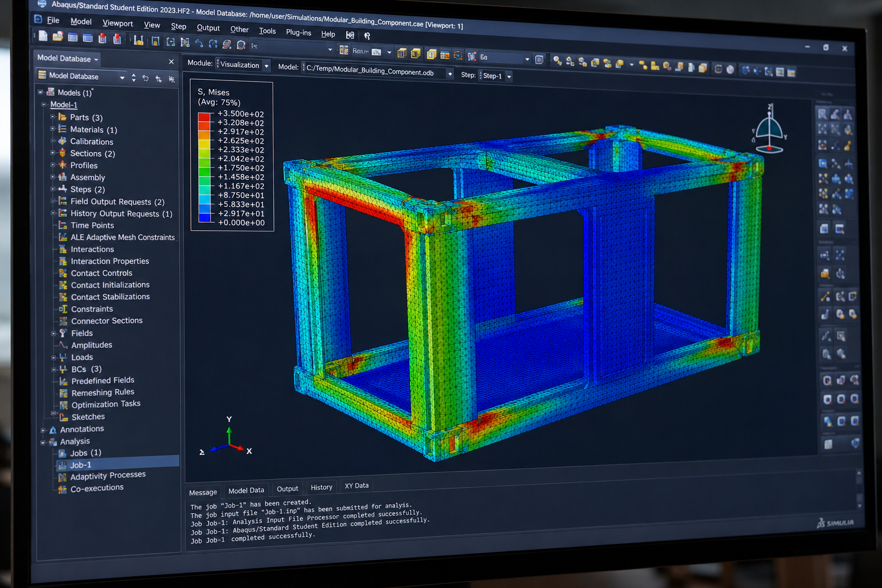Close the Model Database panel
This screenshot has height=588, width=882.
[171, 61]
